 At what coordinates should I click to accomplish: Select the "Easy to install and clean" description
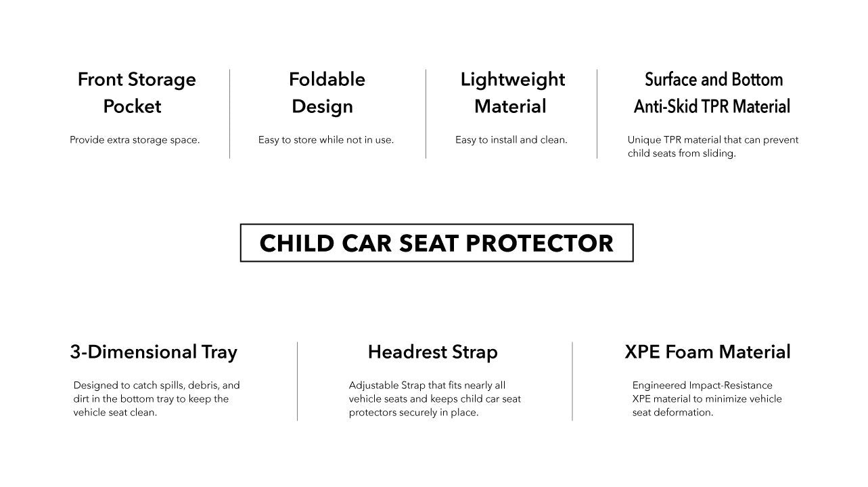point(511,140)
